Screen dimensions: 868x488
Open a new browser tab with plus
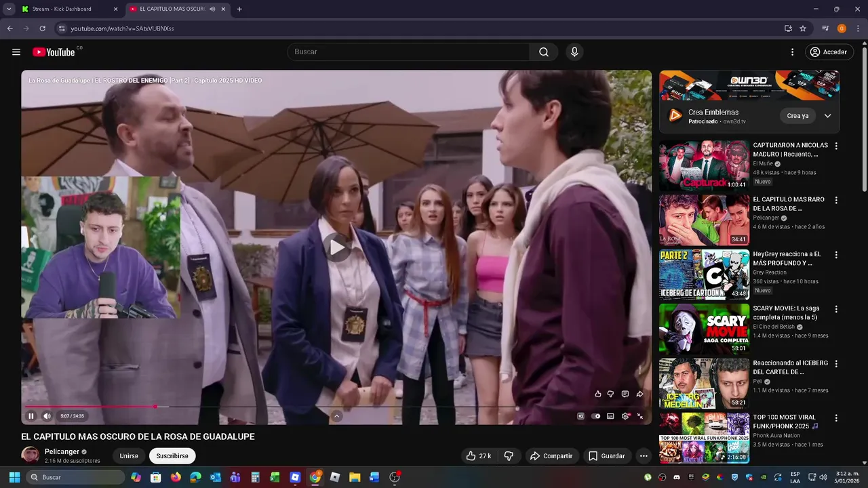[x=239, y=9]
